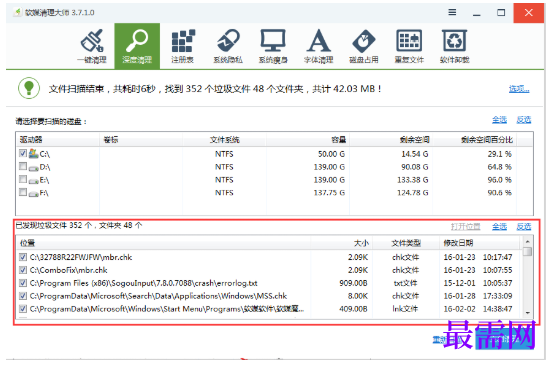
Task: Click the file list scrollbar up arrow
Action: click(527, 241)
